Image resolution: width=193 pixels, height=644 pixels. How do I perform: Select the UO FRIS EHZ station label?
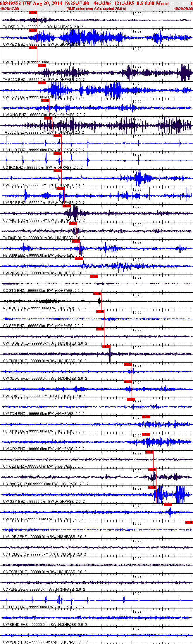pyautogui.click(x=44, y=607)
